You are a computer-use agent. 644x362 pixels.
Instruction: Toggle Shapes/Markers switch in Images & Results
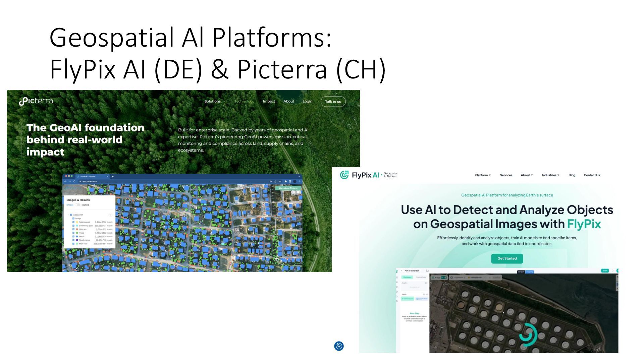77,205
